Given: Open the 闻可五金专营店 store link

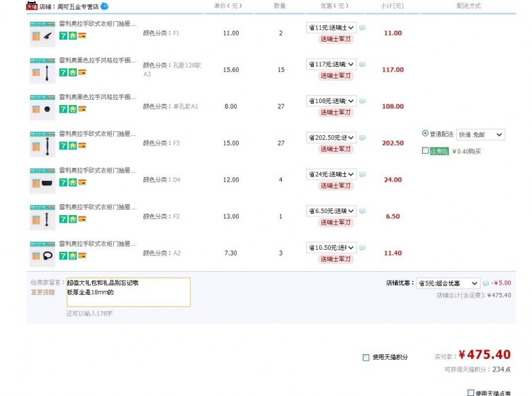Looking at the screenshot, I should [x=78, y=7].
